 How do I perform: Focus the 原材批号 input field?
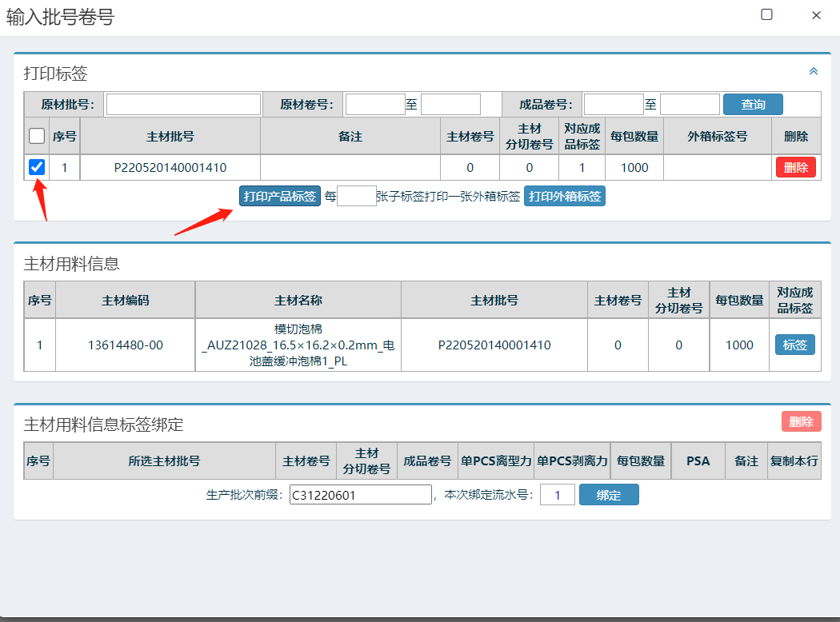click(x=184, y=105)
